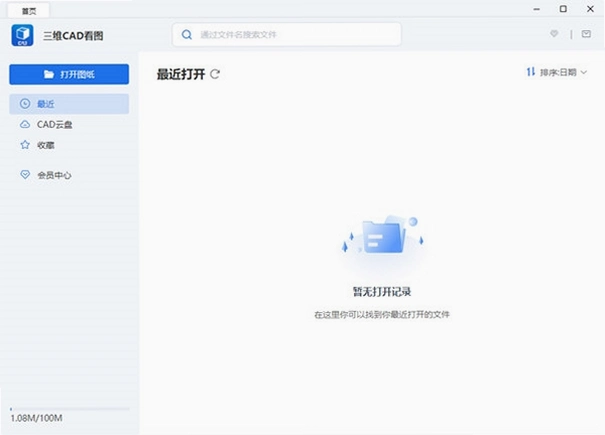Click the 打开图纸 button
Viewport: 605px width, 435px height.
[69, 74]
